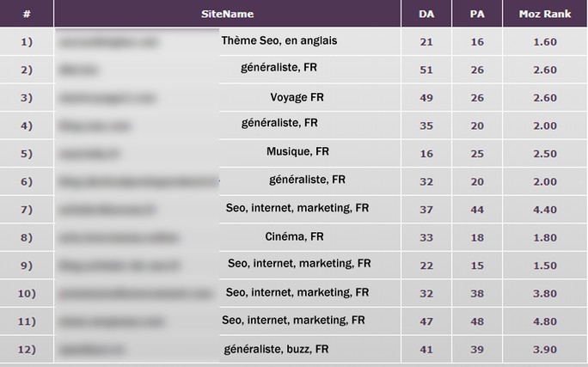The width and height of the screenshot is (588, 367).
Task: Select the Moz Rank column header
Action: [x=545, y=14]
